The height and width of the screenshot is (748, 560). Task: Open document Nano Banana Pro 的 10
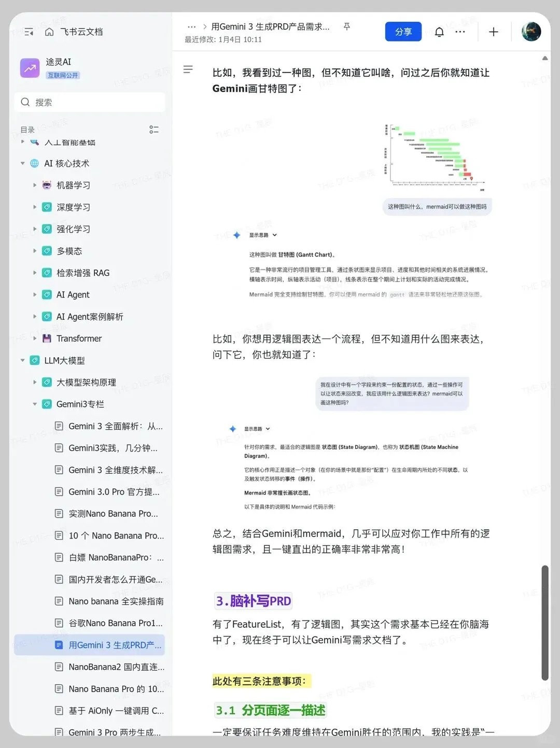click(x=116, y=689)
